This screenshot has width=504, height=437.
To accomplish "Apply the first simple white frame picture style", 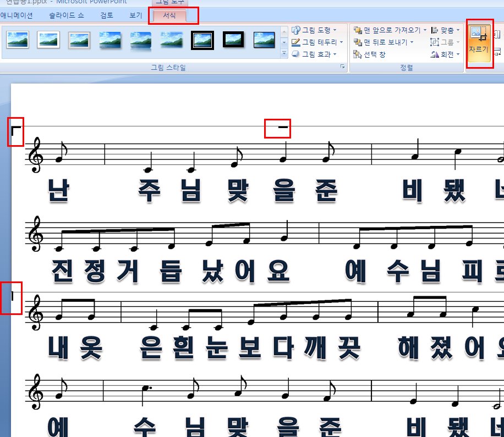I will 18,40.
